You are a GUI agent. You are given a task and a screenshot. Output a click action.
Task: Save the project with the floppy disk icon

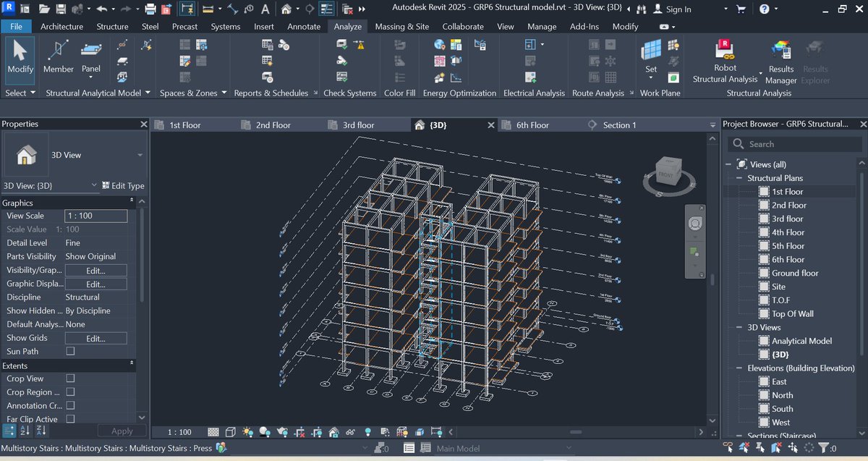point(61,9)
